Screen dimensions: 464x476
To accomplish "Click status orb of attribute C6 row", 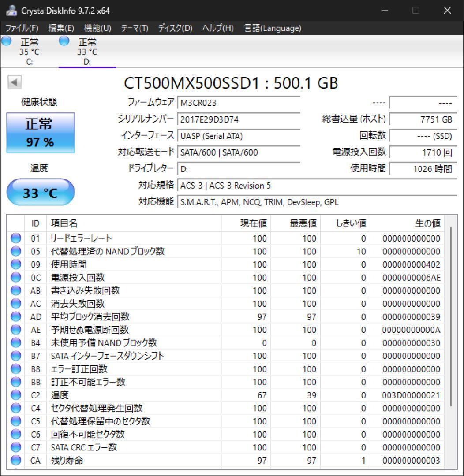I will pos(16,434).
